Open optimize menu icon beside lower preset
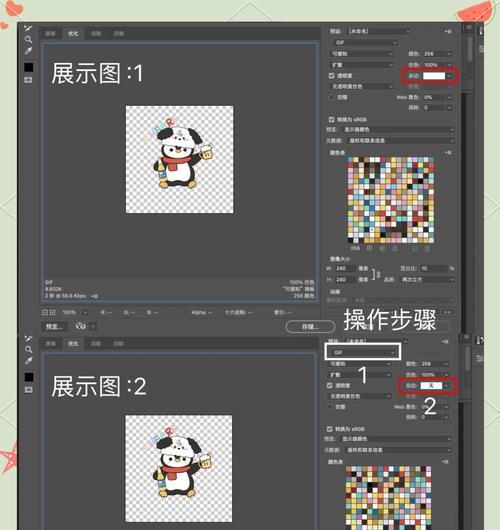500x530 pixels. point(445,342)
